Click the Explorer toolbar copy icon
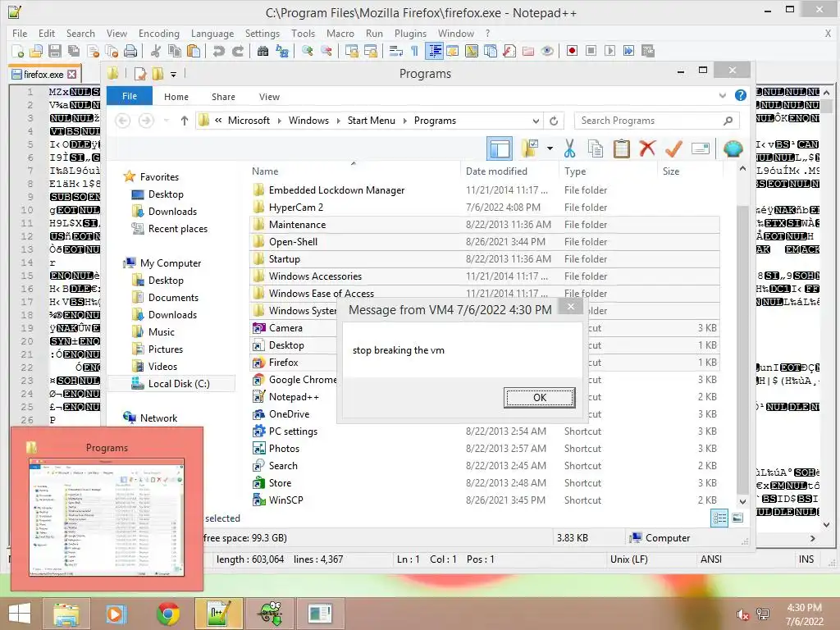The image size is (840, 630). [596, 148]
